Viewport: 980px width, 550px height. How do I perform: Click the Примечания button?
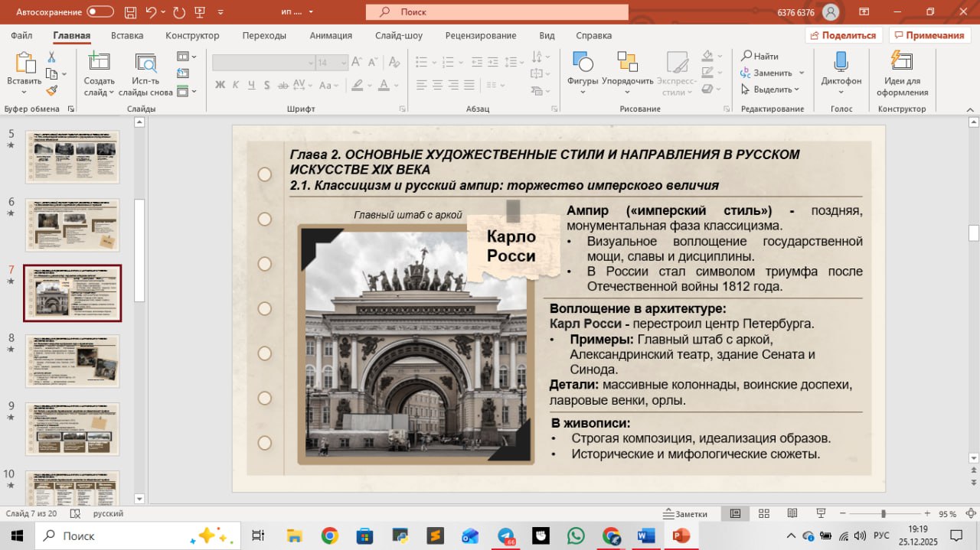[928, 35]
